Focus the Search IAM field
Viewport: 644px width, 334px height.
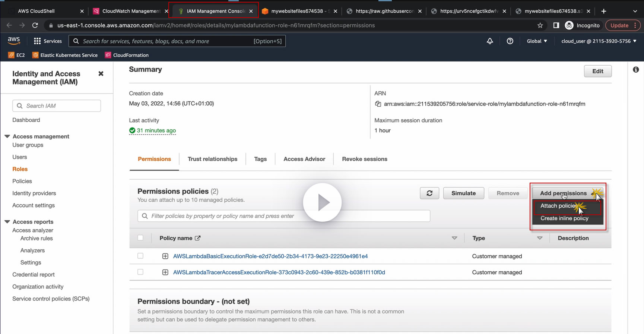pyautogui.click(x=57, y=106)
